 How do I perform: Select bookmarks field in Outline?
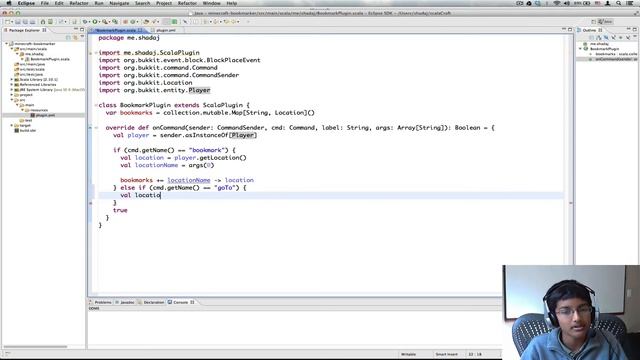point(616,54)
